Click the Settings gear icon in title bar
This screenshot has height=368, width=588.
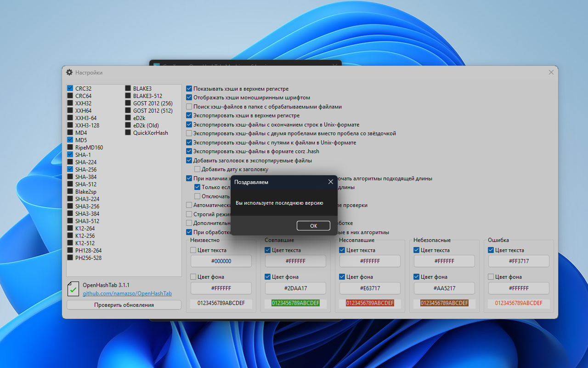tap(69, 73)
